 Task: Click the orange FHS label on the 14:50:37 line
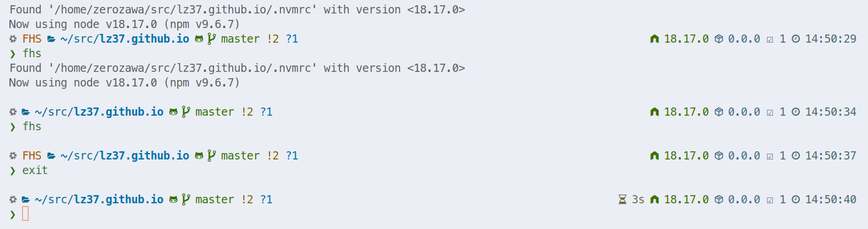[32, 156]
